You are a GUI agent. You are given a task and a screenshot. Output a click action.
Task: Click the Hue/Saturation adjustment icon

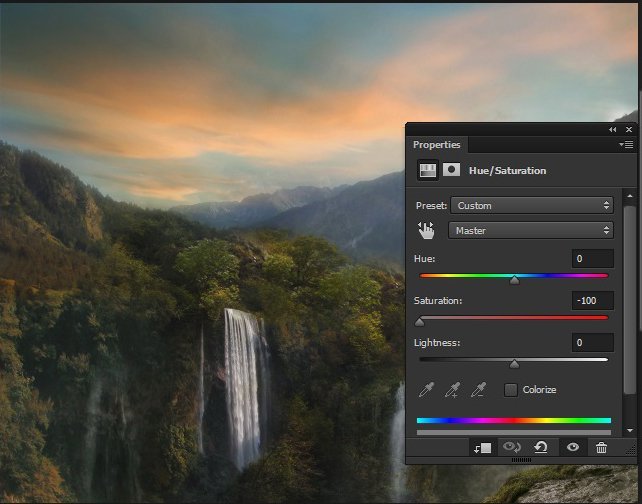click(x=427, y=170)
